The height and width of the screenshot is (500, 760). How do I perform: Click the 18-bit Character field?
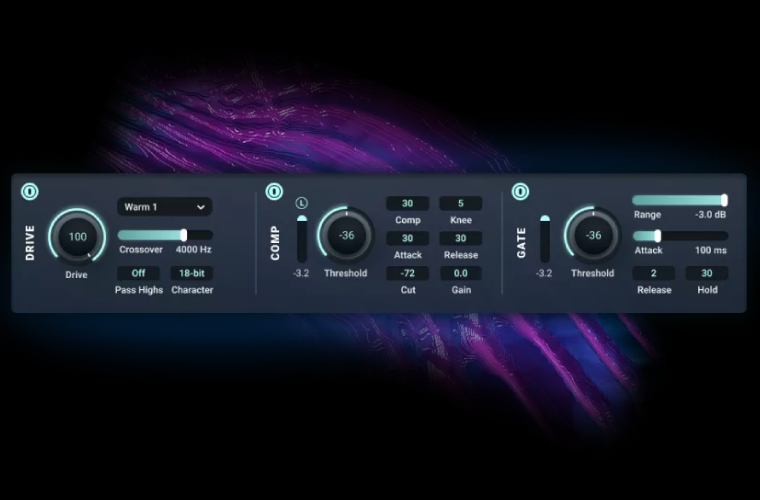[191, 273]
